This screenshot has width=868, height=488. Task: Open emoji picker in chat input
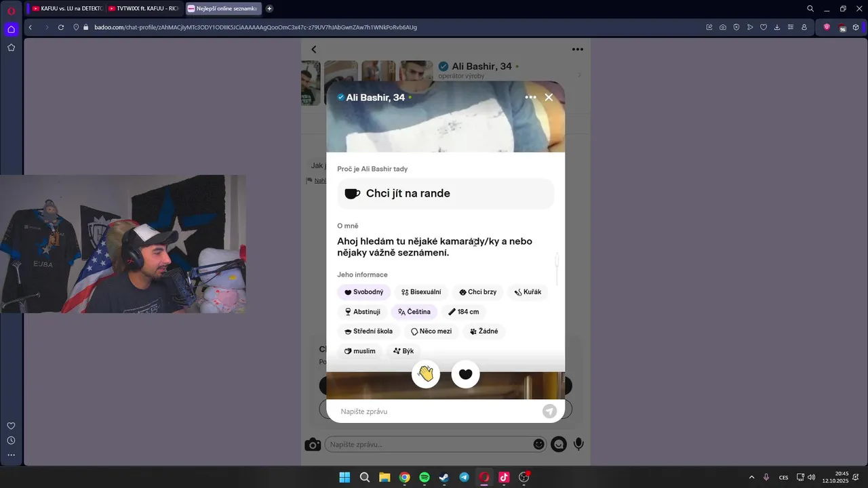[x=538, y=445]
